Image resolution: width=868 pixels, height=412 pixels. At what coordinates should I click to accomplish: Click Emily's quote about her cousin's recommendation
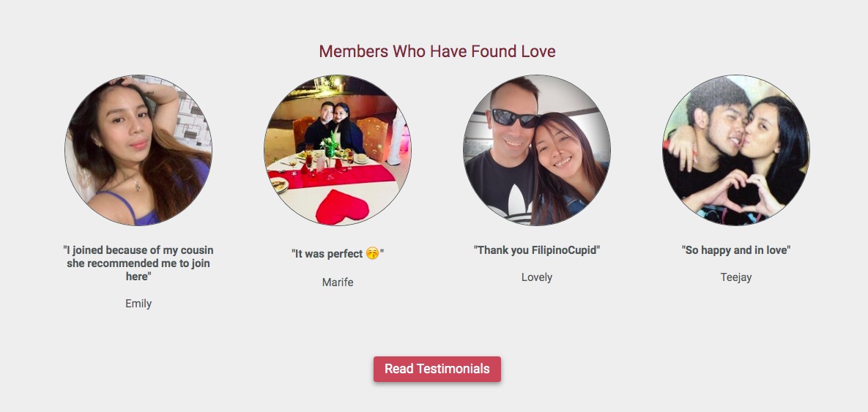(x=138, y=263)
